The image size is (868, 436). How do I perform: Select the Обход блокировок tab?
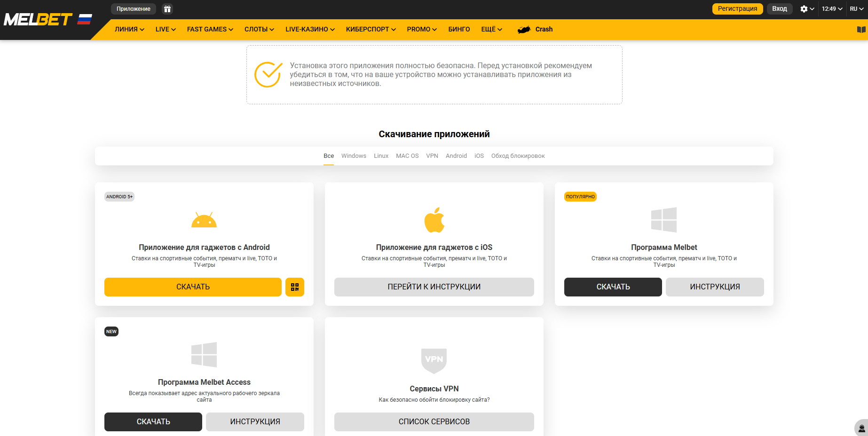[517, 156]
